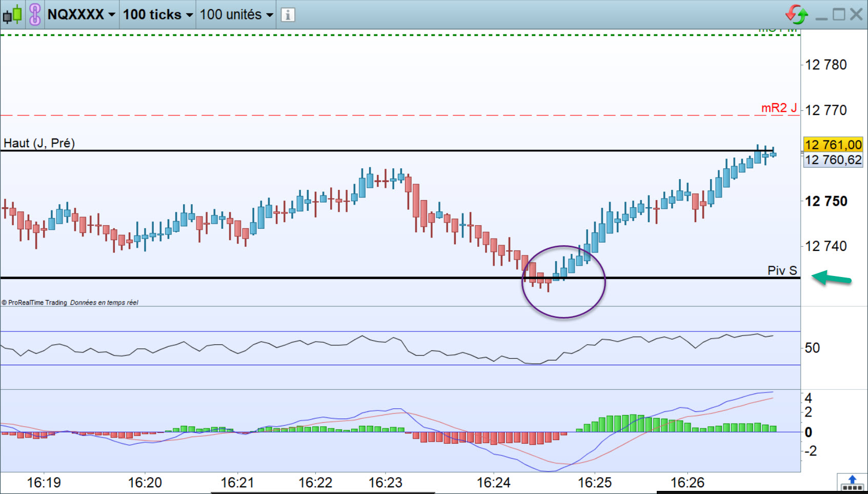Click the red and green refresh arrows icon
This screenshot has height=494, width=868.
796,14
